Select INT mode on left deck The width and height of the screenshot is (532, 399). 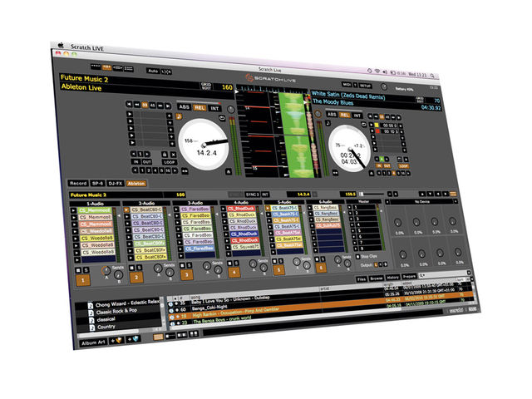[x=214, y=108]
